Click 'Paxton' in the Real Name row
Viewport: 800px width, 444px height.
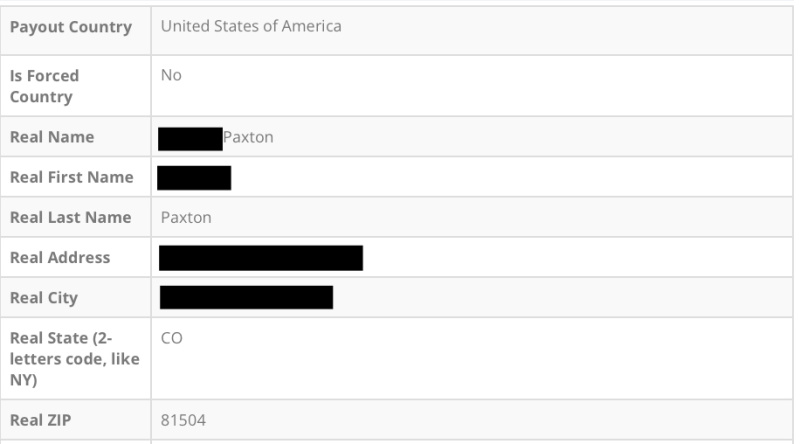[248, 138]
